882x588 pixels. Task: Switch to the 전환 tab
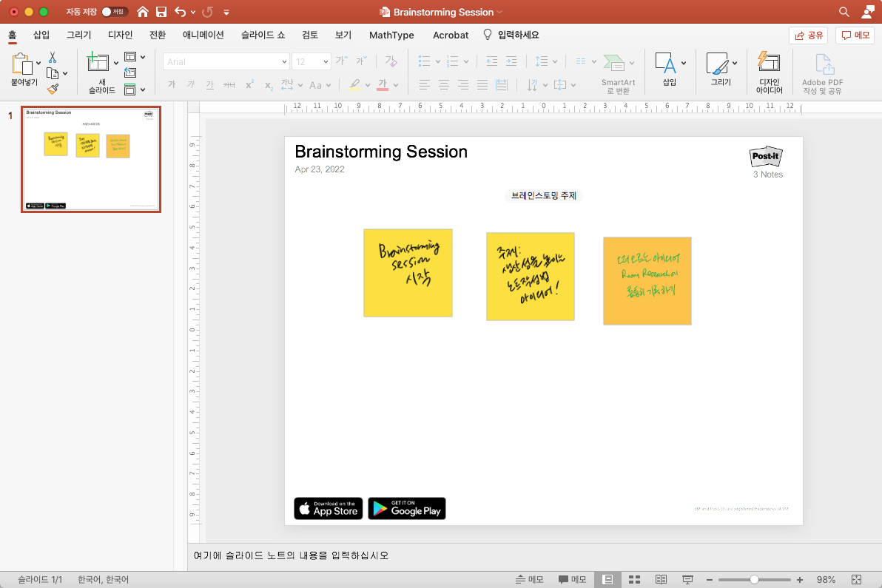pyautogui.click(x=158, y=35)
